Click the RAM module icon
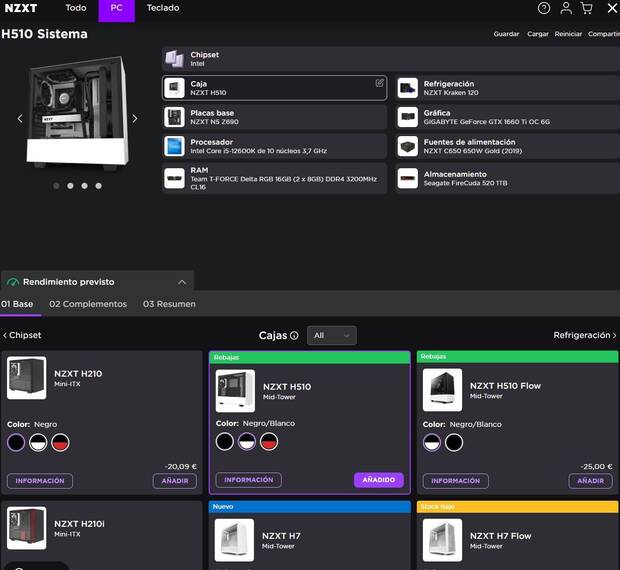The width and height of the screenshot is (620, 570). click(174, 178)
